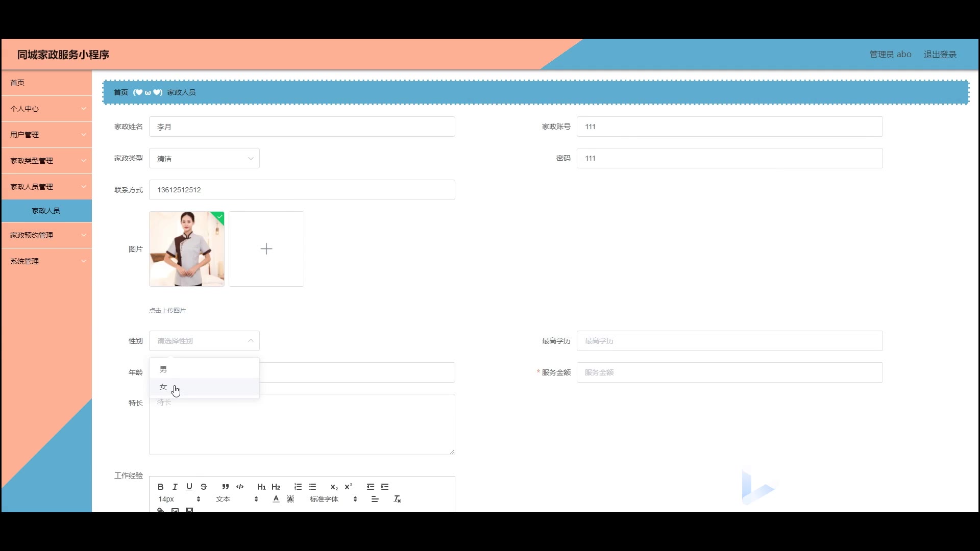Viewport: 980px width, 551px height.
Task: Start a numbered list in the editor
Action: [298, 487]
